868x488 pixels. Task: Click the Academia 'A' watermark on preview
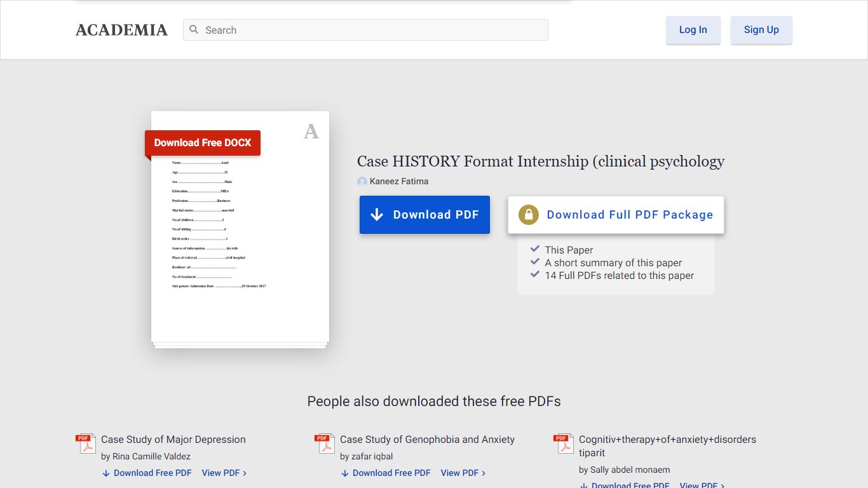coord(311,132)
